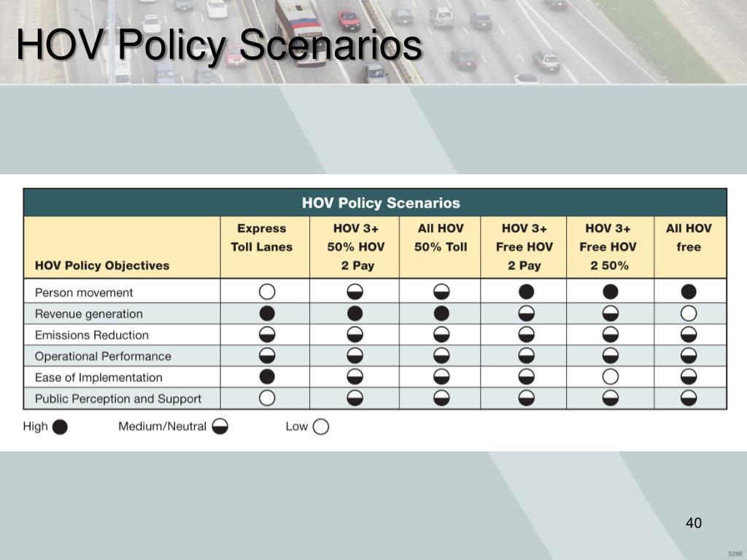The width and height of the screenshot is (747, 560).
Task: Click the Ease of Implementation row label
Action: (x=98, y=377)
